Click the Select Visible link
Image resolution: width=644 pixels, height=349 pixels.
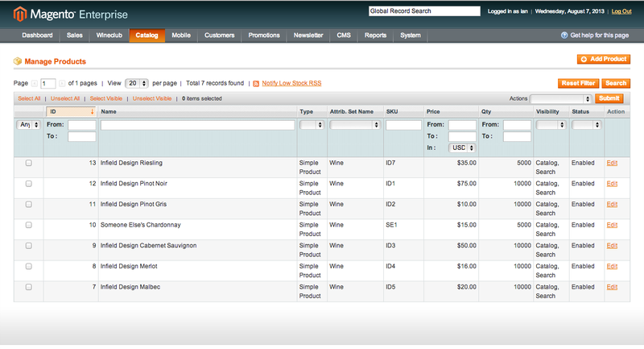(106, 98)
